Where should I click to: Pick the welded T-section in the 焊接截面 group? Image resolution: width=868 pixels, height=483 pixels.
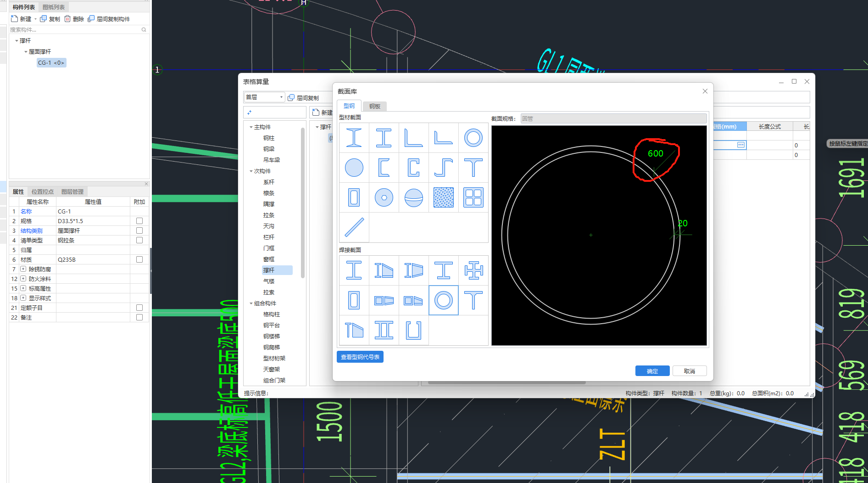pos(473,300)
